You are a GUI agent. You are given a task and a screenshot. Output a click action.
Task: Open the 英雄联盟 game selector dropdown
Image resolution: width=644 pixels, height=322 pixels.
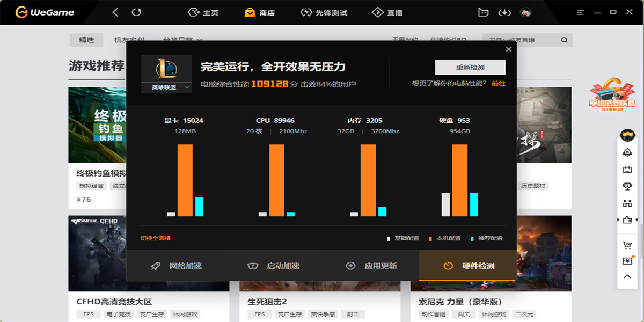pyautogui.click(x=166, y=87)
